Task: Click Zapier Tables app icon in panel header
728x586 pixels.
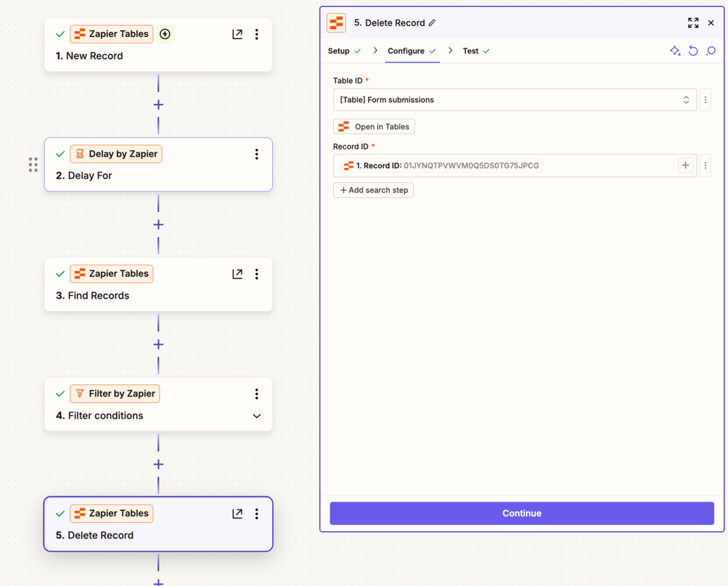Action: tap(336, 23)
